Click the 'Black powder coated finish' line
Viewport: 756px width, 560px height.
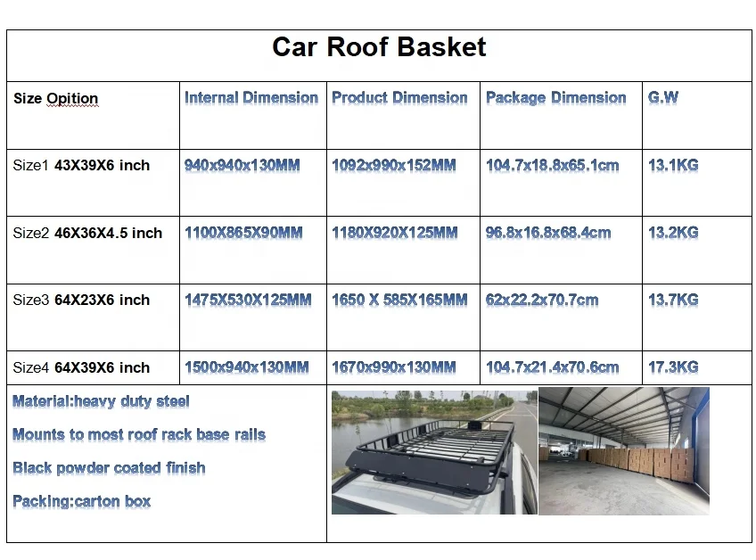(109, 468)
